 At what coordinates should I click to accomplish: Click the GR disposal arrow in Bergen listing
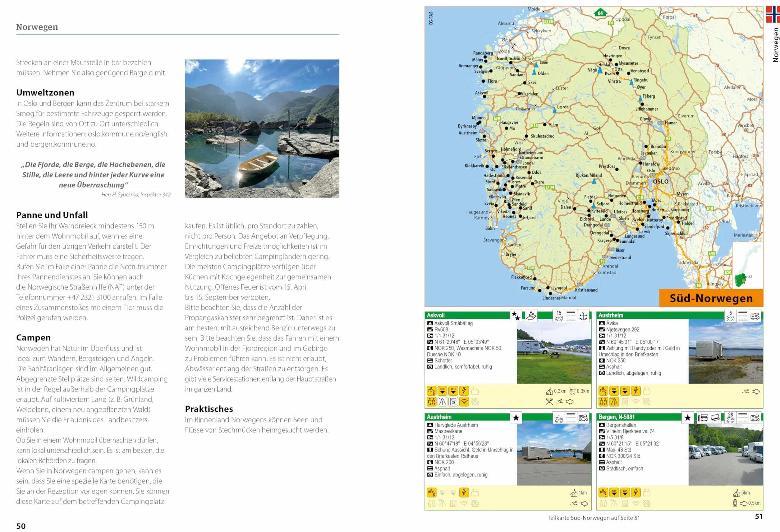(x=614, y=493)
